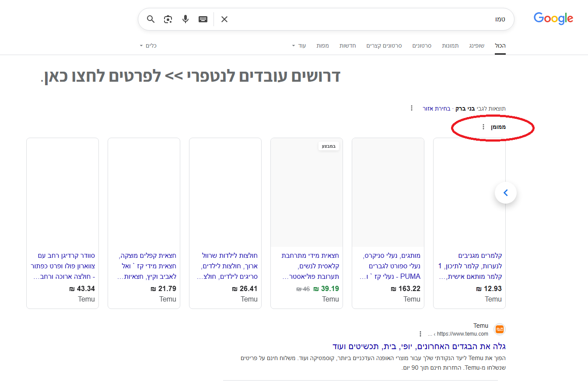Click the Temu favicon in the search result
The image size is (588, 385).
coord(500,330)
